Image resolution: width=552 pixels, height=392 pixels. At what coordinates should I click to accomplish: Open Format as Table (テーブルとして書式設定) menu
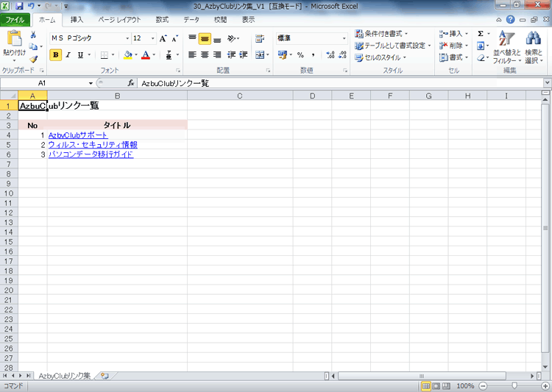pyautogui.click(x=393, y=46)
